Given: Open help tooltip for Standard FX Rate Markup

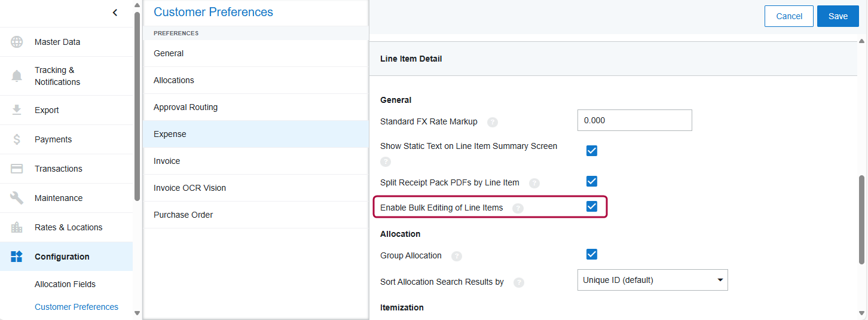Looking at the screenshot, I should (492, 122).
